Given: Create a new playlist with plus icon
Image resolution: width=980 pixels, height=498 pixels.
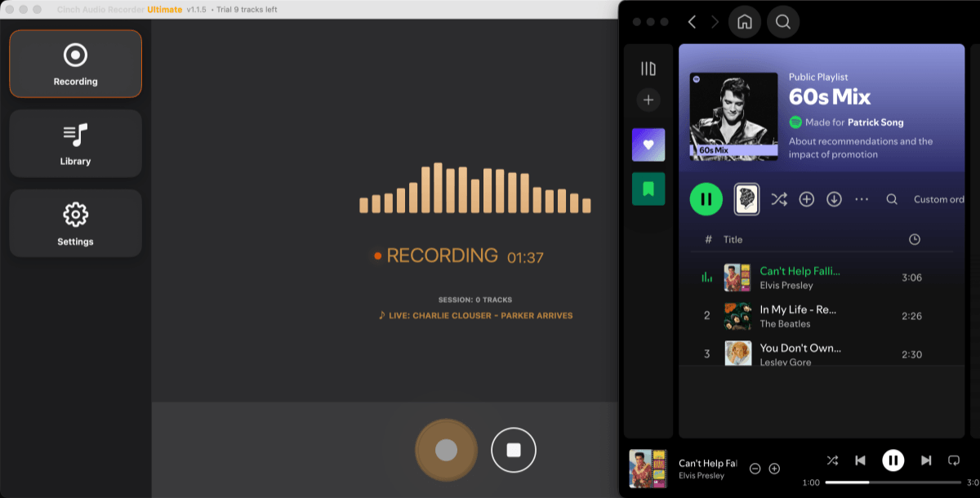Looking at the screenshot, I should [x=648, y=100].
